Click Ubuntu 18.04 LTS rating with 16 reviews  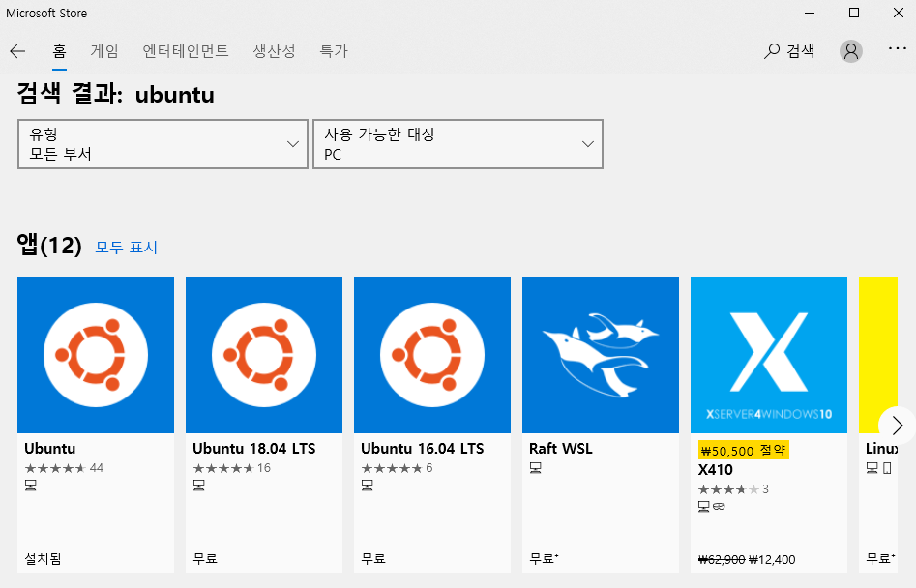click(x=232, y=468)
